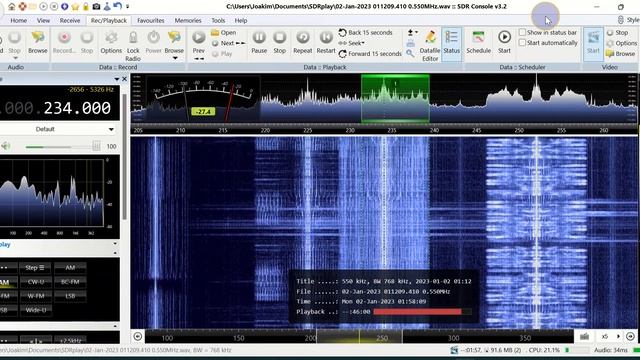This screenshot has width=640, height=360.
Task: Switch to the Receive ribbon tab
Action: 70,20
